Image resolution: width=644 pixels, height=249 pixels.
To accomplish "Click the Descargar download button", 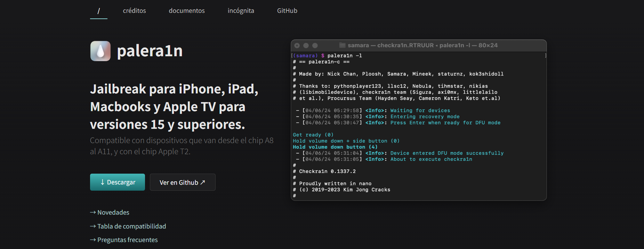I will pyautogui.click(x=118, y=182).
